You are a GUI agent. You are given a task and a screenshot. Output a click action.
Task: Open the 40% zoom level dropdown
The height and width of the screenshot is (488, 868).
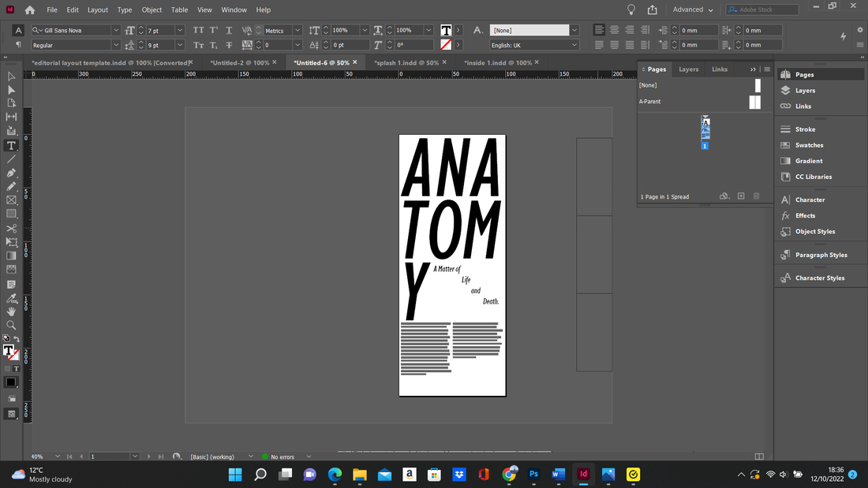[57, 456]
